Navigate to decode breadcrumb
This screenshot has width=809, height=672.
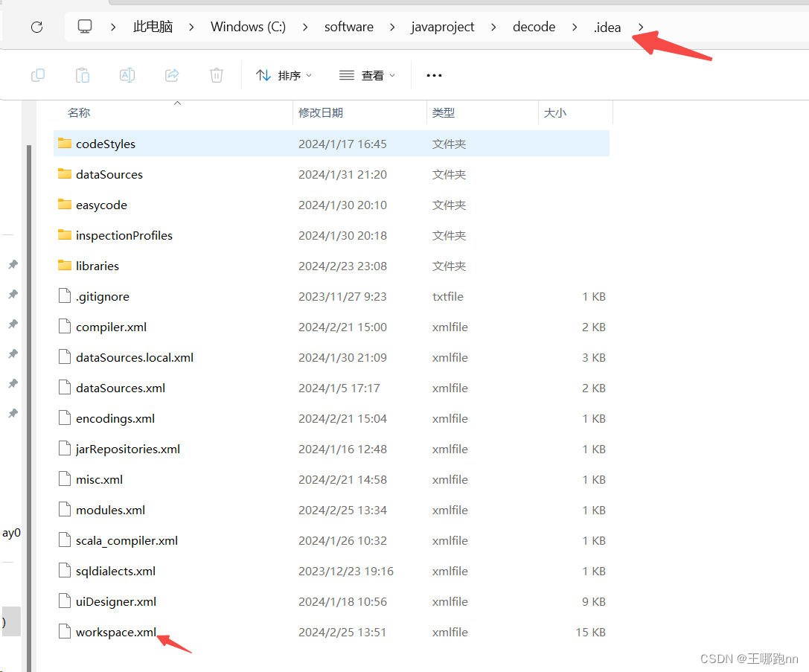[534, 27]
